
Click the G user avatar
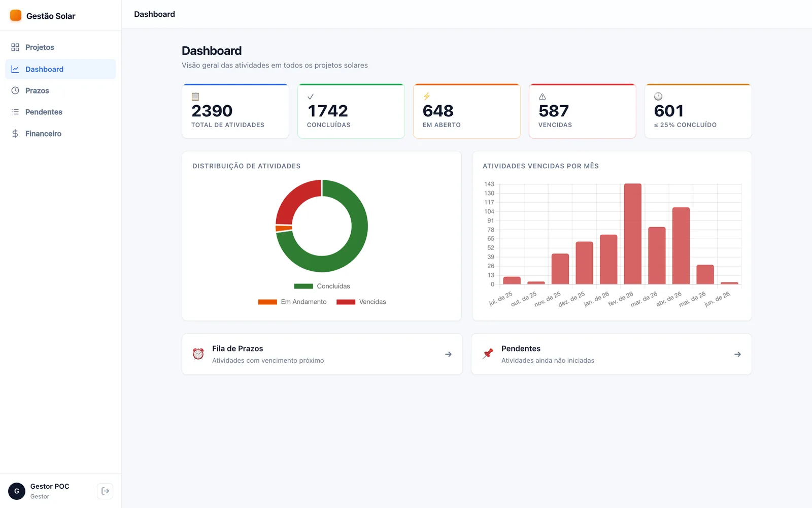(17, 491)
